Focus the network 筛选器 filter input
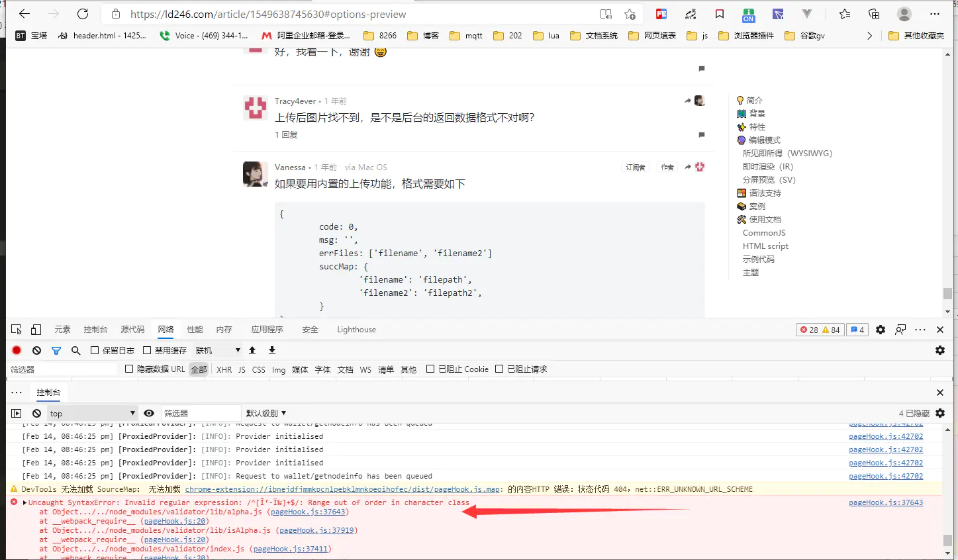 (x=63, y=369)
